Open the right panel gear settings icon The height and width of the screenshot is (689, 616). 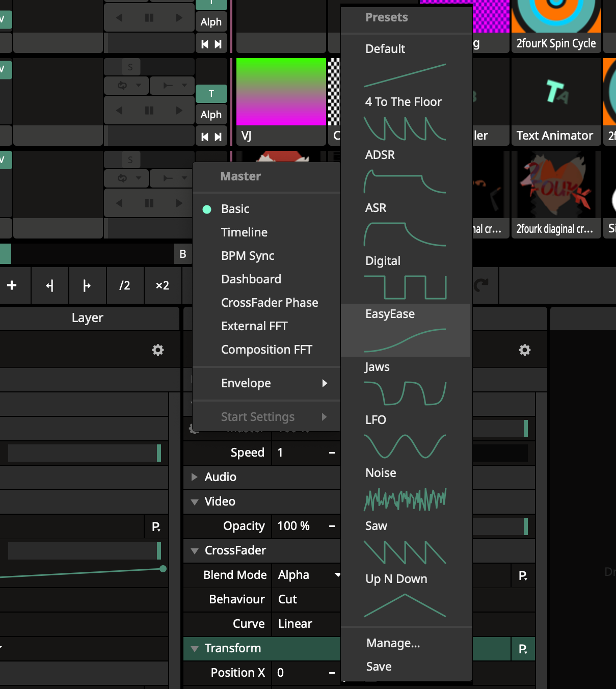[524, 350]
